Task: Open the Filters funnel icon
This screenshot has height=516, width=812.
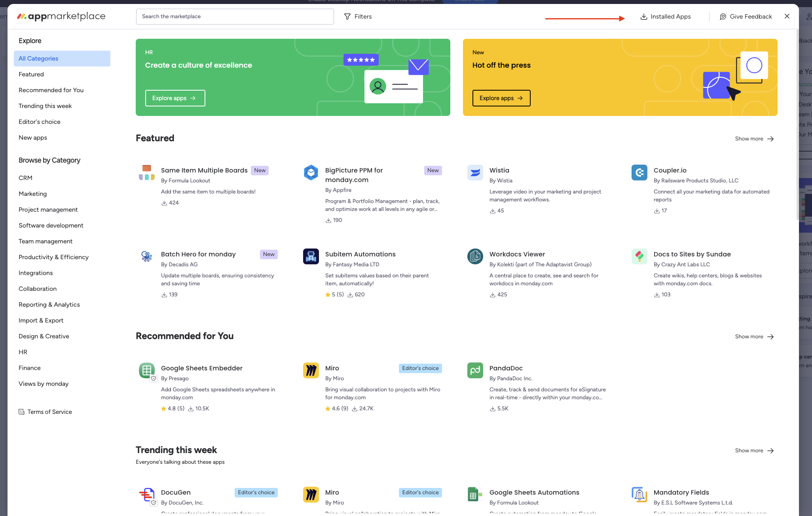Action: (347, 17)
